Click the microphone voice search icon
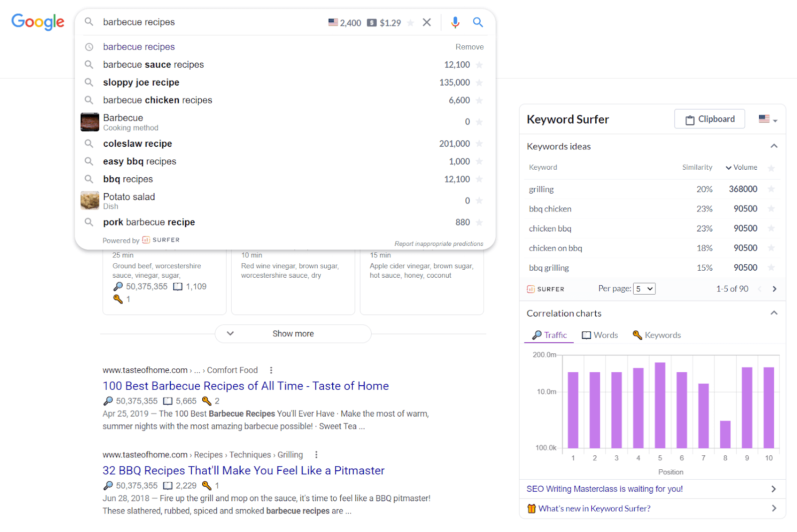Image resolution: width=797 pixels, height=532 pixels. [455, 22]
